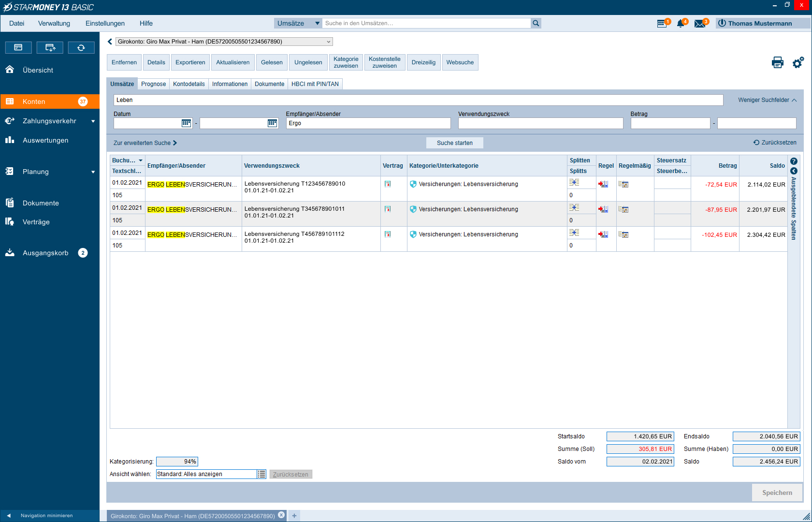Open the Datum start calendar picker
Viewport: 812px width, 522px height.
(x=186, y=123)
